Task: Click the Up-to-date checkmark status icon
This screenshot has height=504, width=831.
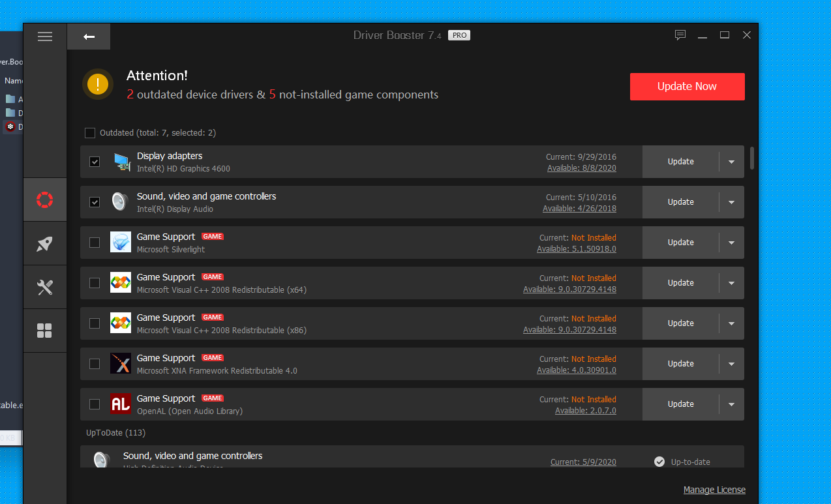Action: [x=659, y=462]
